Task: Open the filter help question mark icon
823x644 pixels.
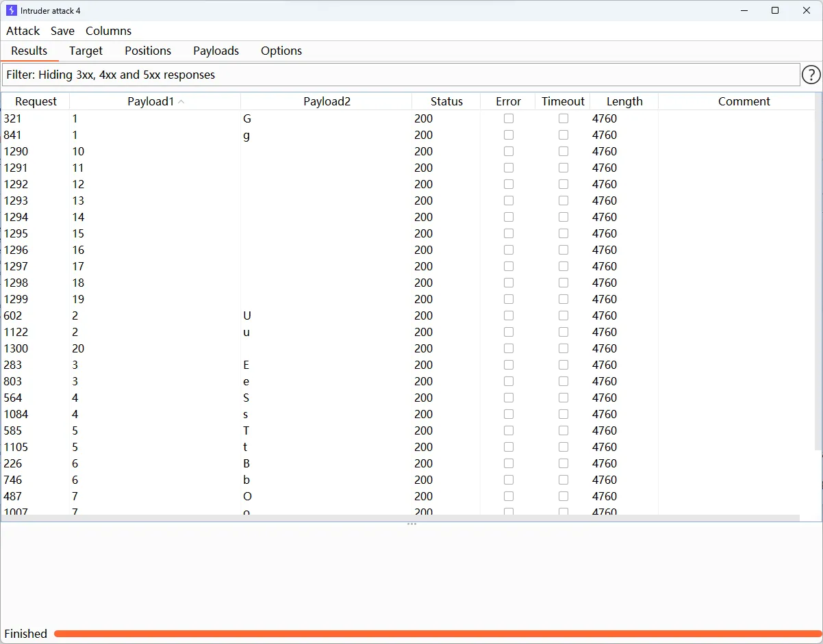Action: pyautogui.click(x=811, y=75)
